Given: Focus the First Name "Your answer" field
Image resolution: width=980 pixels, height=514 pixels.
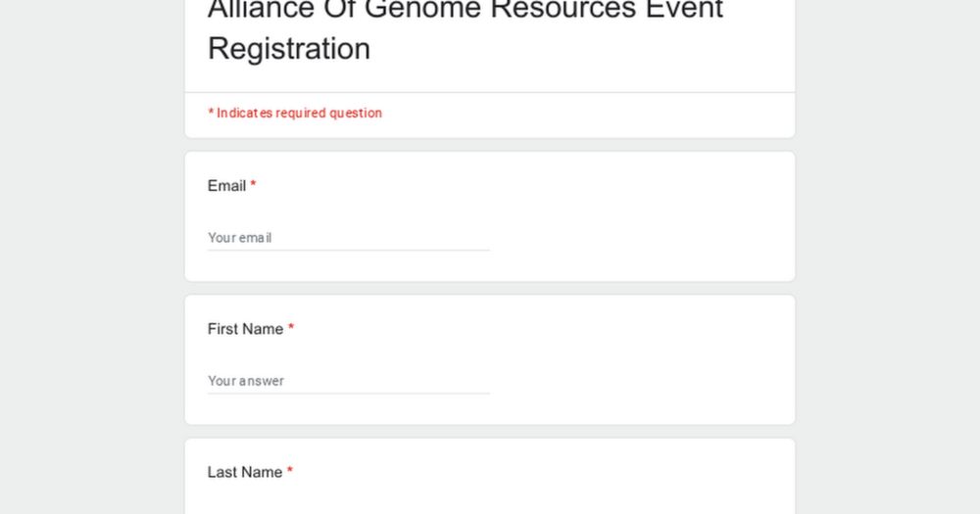Looking at the screenshot, I should click(x=348, y=381).
